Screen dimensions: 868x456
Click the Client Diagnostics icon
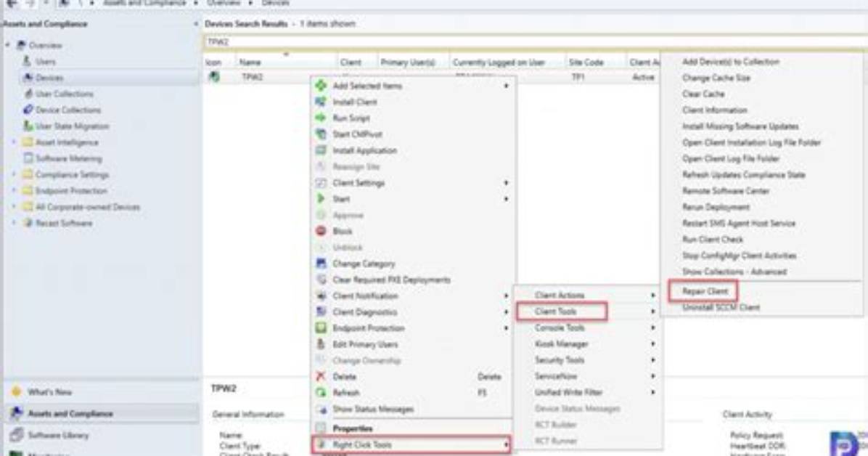point(321,312)
